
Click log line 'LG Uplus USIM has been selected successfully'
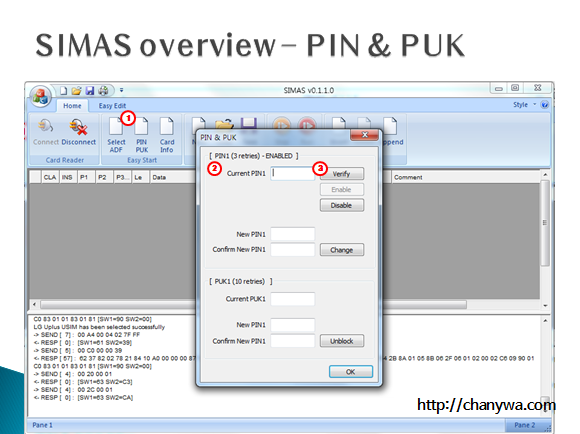(99, 327)
